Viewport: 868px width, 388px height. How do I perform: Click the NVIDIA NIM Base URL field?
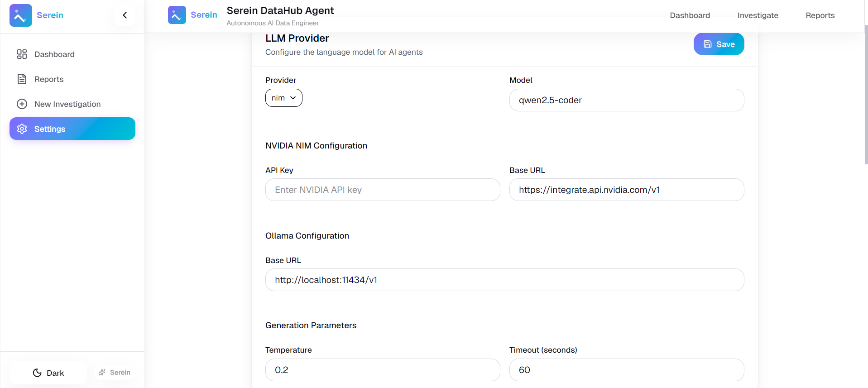pyautogui.click(x=627, y=190)
